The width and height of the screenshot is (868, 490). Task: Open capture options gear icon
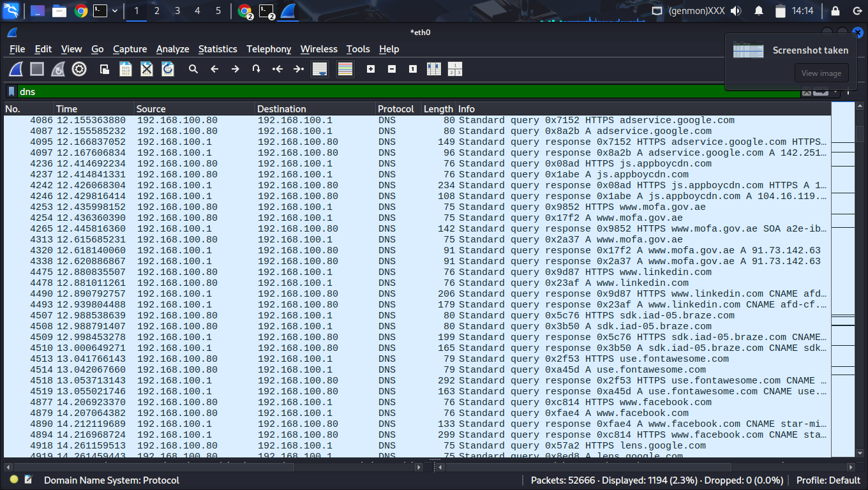79,69
